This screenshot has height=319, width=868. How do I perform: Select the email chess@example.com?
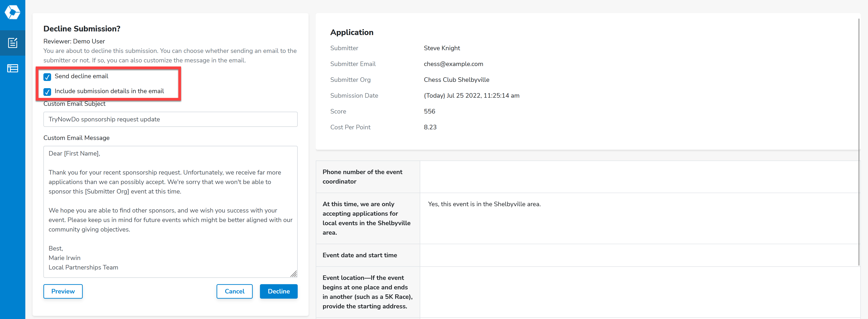click(453, 64)
